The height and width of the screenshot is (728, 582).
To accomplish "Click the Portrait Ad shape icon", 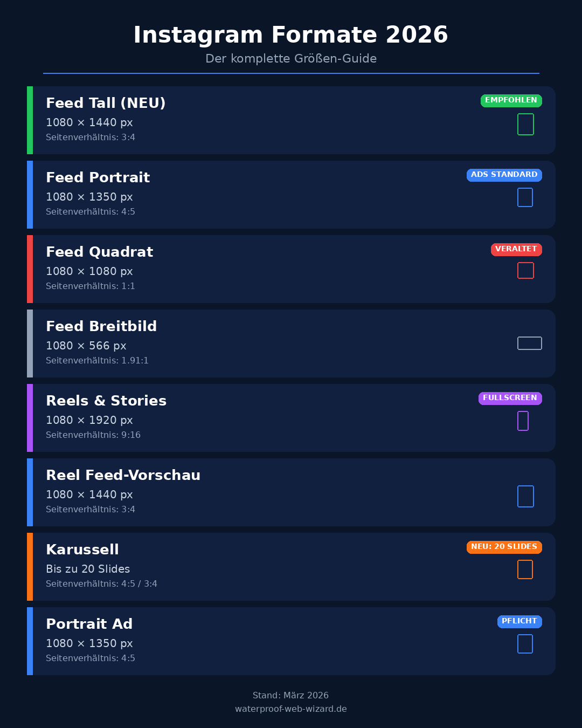I will pos(525,644).
